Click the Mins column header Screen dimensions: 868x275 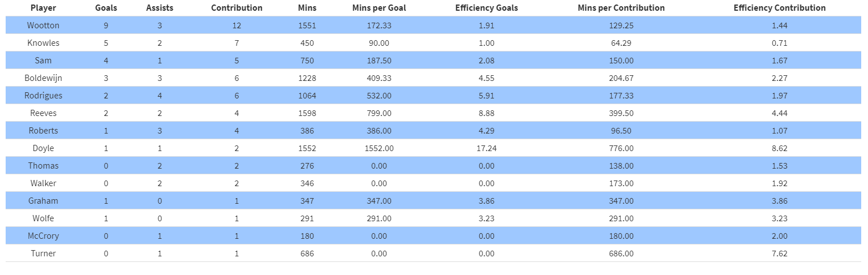pos(307,8)
